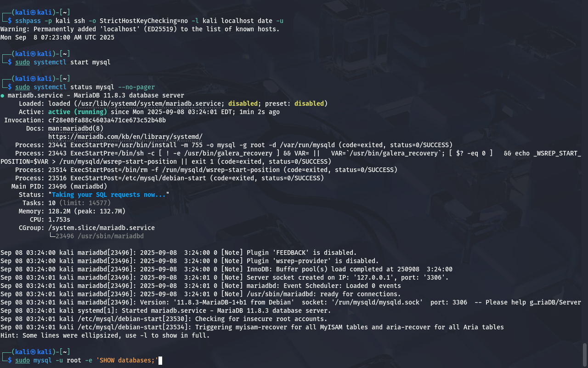Click the /system.slice/mariadb.service CGroup path

tap(102, 228)
